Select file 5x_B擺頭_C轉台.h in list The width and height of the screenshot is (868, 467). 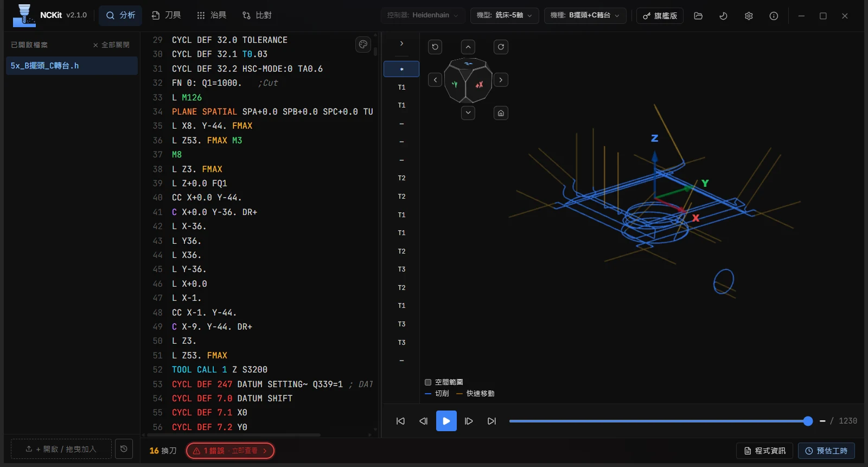click(72, 66)
